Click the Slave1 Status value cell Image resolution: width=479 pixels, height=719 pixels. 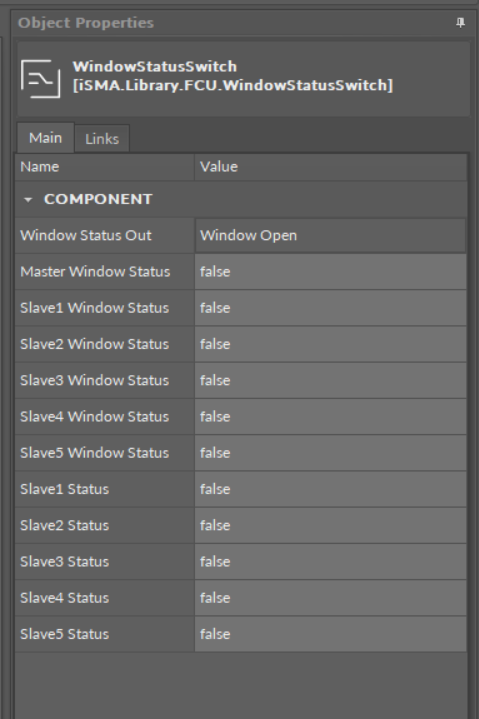(x=330, y=489)
